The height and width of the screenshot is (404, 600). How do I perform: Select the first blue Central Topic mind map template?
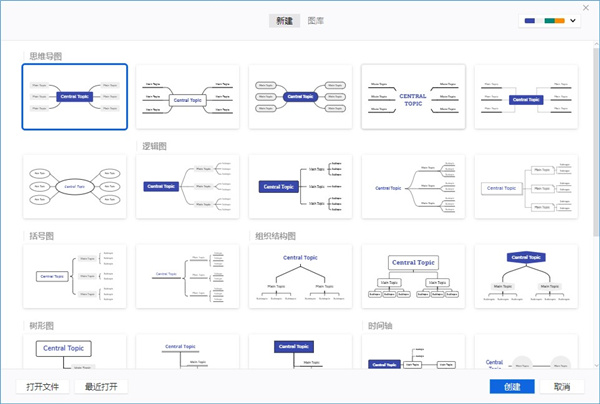coord(75,97)
